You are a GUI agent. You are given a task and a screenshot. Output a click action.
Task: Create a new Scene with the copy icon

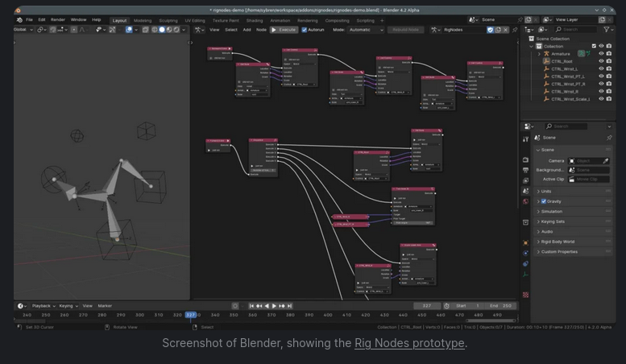[529, 19]
